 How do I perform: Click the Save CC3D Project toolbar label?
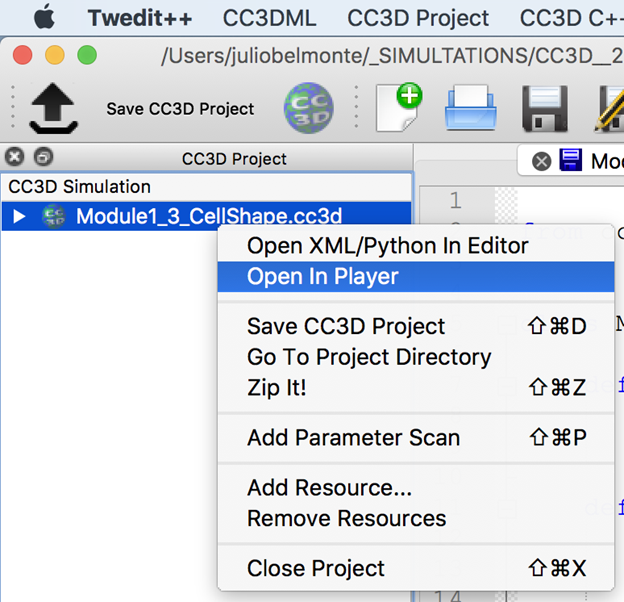180,109
